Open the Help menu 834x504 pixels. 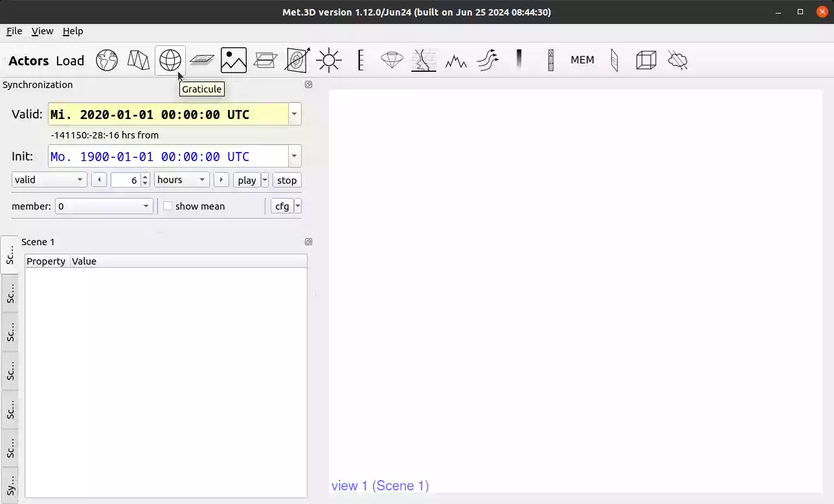[73, 31]
